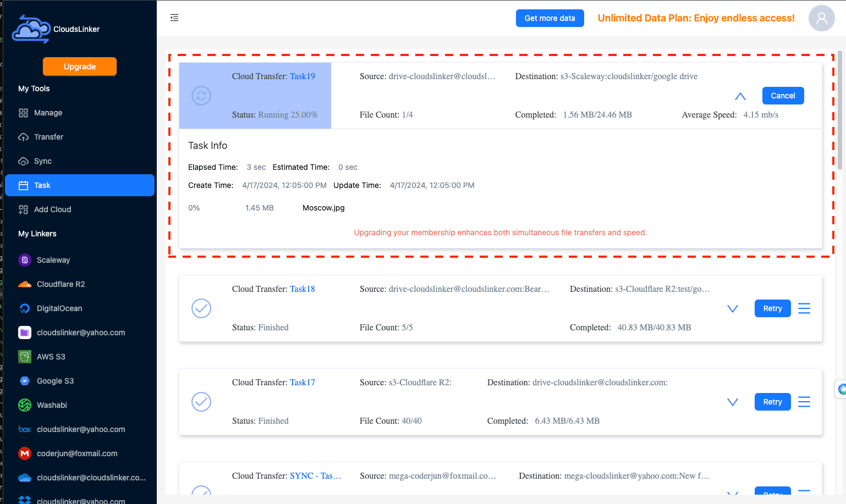Click the orange Upgrade button

80,67
